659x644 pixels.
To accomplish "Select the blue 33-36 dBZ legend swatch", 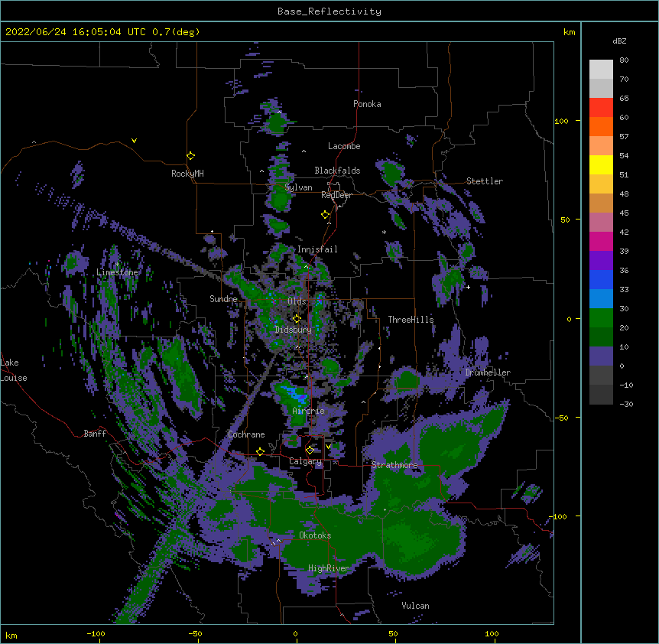I will [601, 279].
